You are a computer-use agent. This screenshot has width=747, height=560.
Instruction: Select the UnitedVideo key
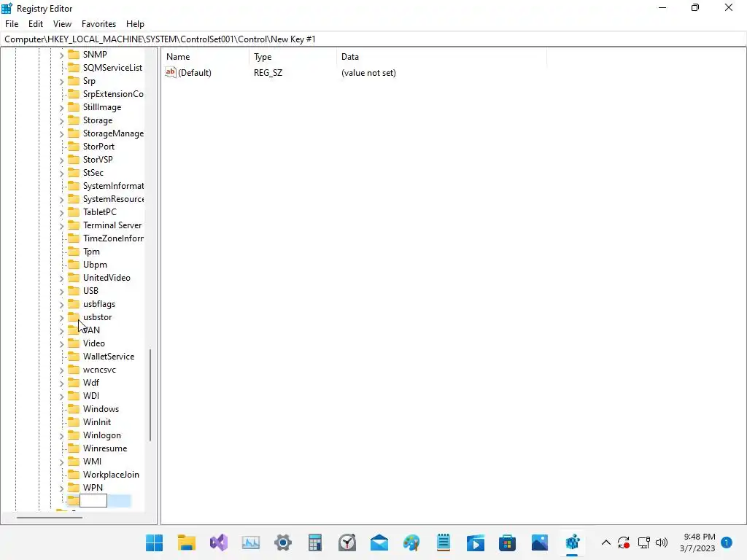coord(107,278)
